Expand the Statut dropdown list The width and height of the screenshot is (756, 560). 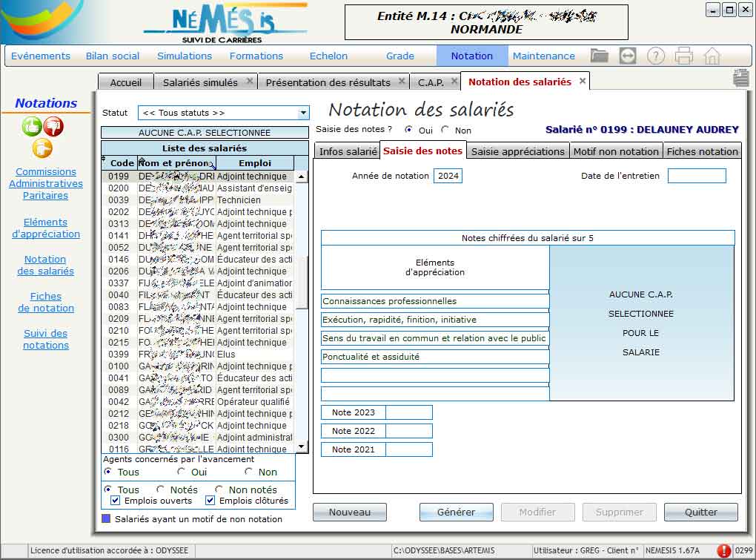click(x=302, y=113)
